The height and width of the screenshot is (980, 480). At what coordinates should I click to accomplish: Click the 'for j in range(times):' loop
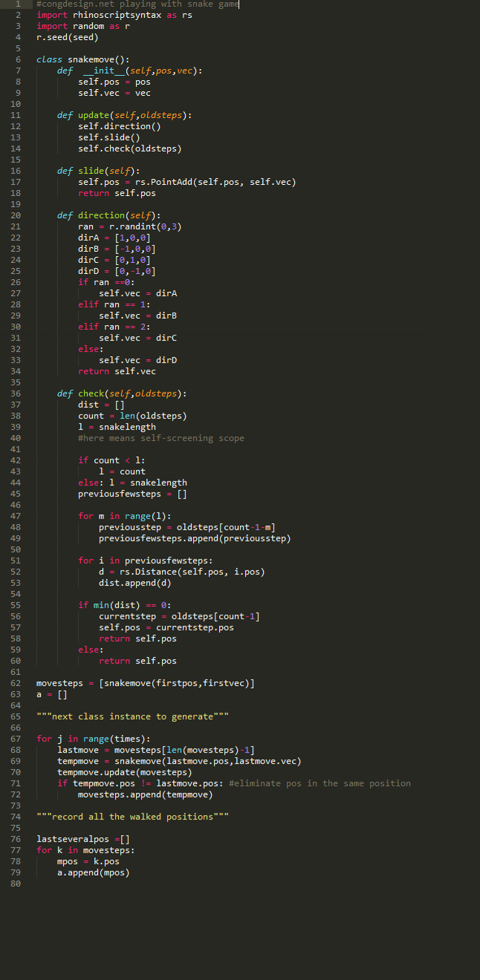click(x=94, y=739)
